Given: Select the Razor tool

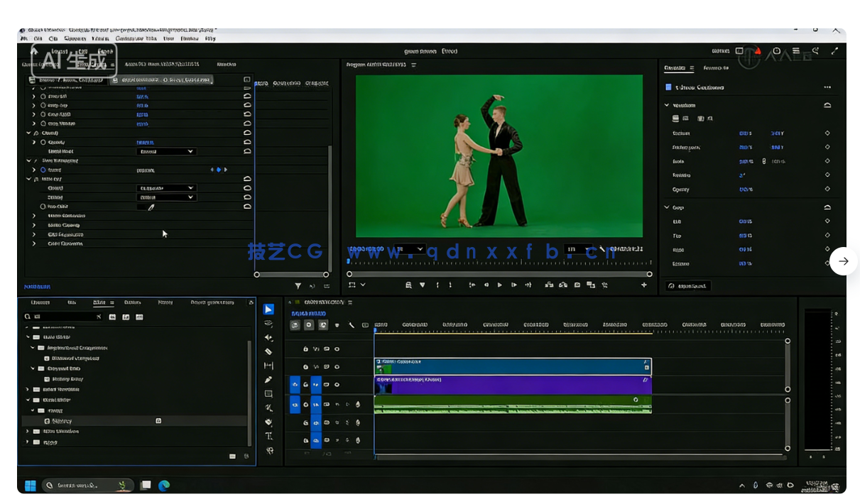Looking at the screenshot, I should 268,351.
